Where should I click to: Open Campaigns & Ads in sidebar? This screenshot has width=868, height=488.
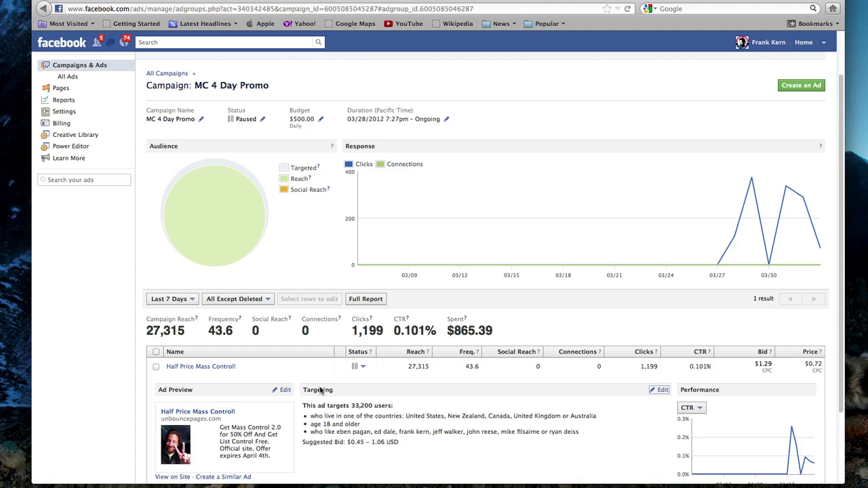[79, 65]
